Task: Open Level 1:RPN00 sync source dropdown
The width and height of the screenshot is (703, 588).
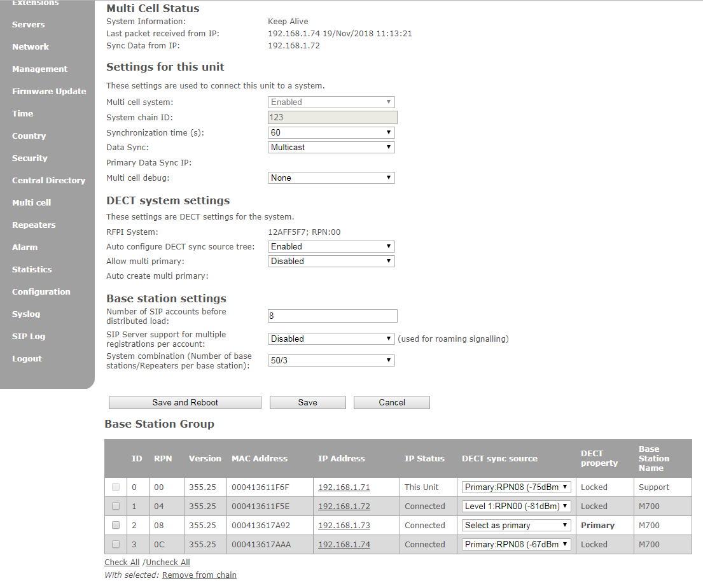Action: [x=517, y=506]
